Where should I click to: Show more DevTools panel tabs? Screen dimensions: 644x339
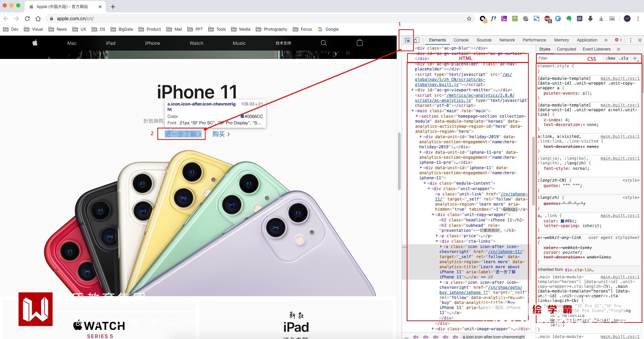click(x=606, y=40)
